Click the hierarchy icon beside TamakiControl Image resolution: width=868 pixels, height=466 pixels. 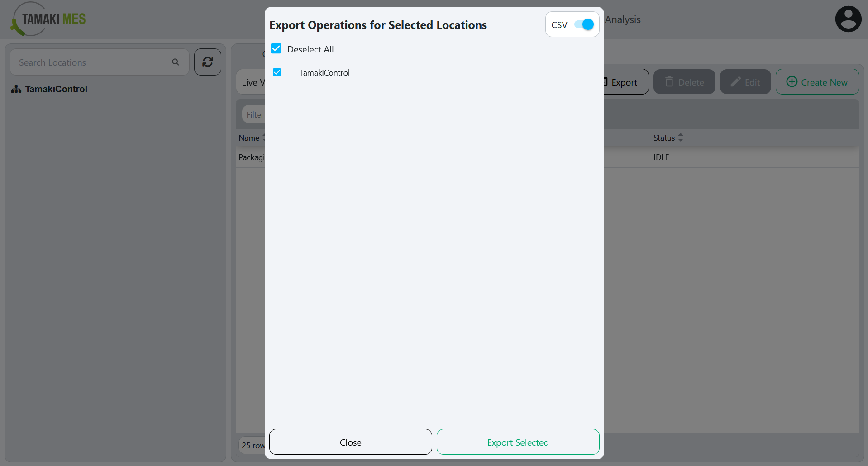[x=16, y=89]
